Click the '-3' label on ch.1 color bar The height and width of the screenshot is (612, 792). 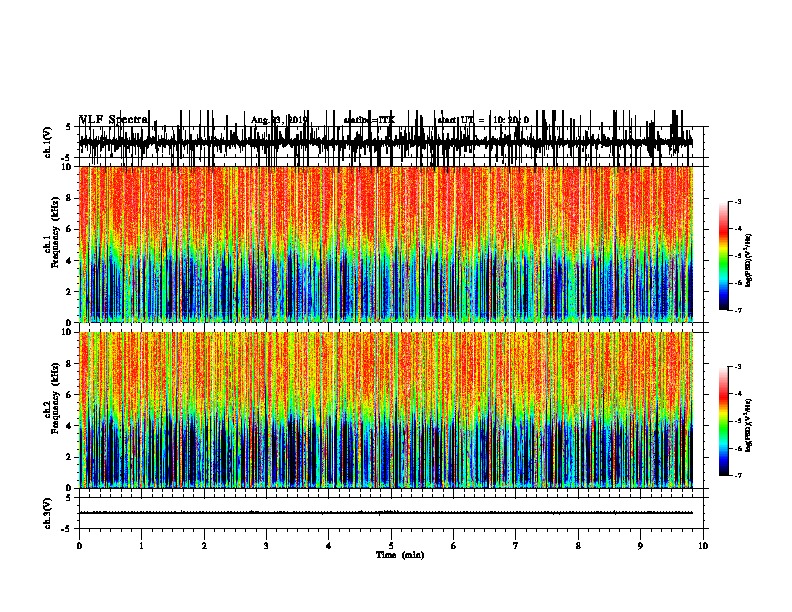point(737,201)
